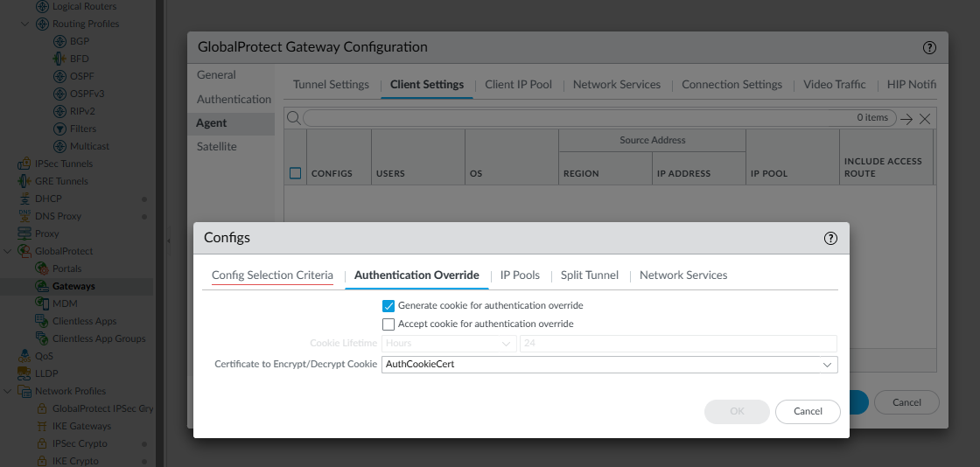Click the GlobalProtect Gateway Configuration help icon
Image resolution: width=980 pixels, height=467 pixels.
929,47
